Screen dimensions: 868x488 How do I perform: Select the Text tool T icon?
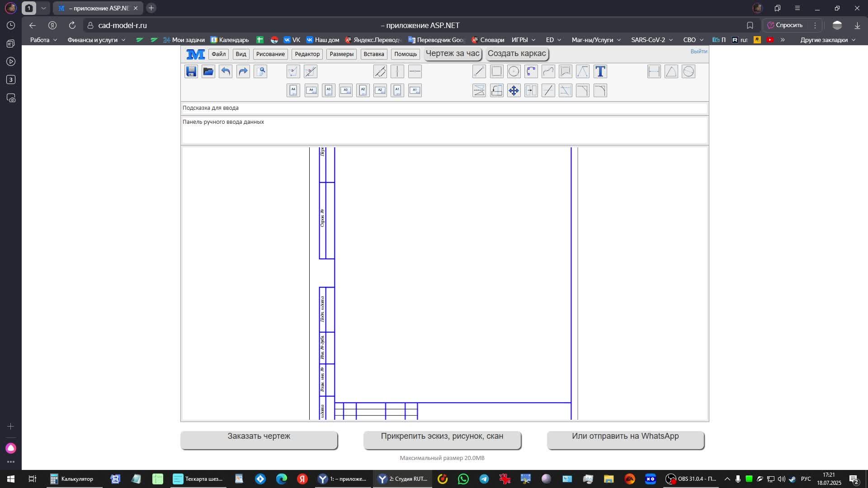tap(600, 71)
